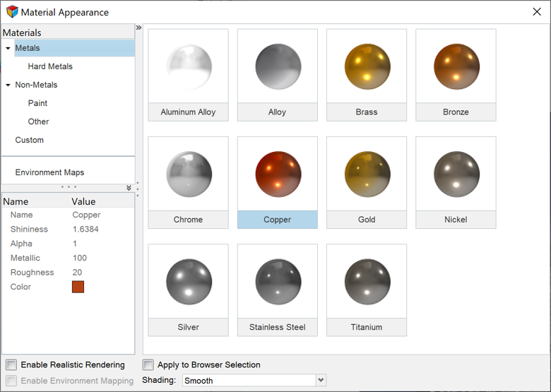Collapse the Non-Metals tree node arrow
The image size is (551, 392).
click(x=8, y=85)
